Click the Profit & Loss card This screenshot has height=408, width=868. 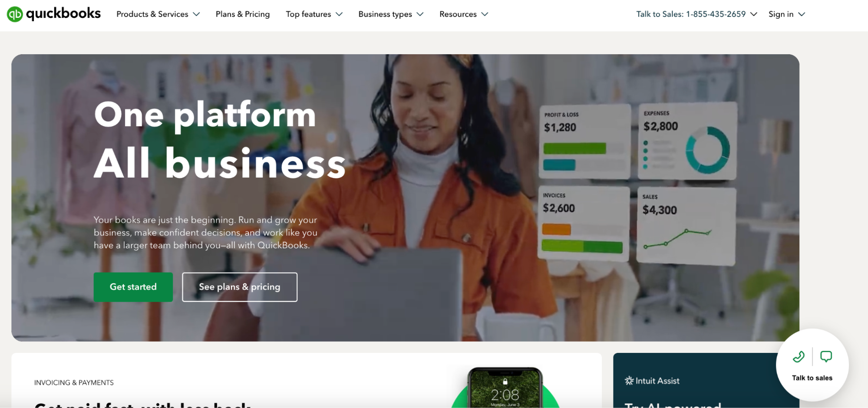coord(584,141)
